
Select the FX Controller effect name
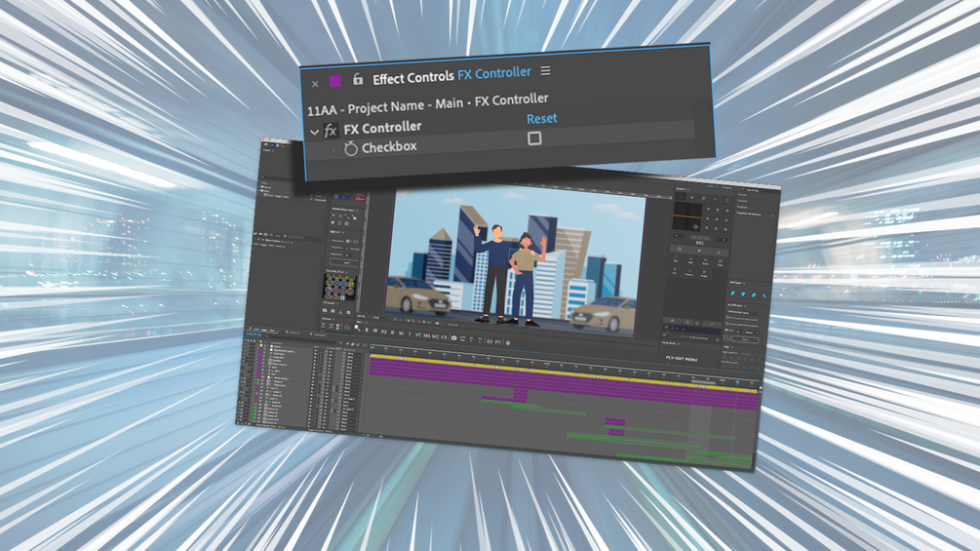click(382, 128)
